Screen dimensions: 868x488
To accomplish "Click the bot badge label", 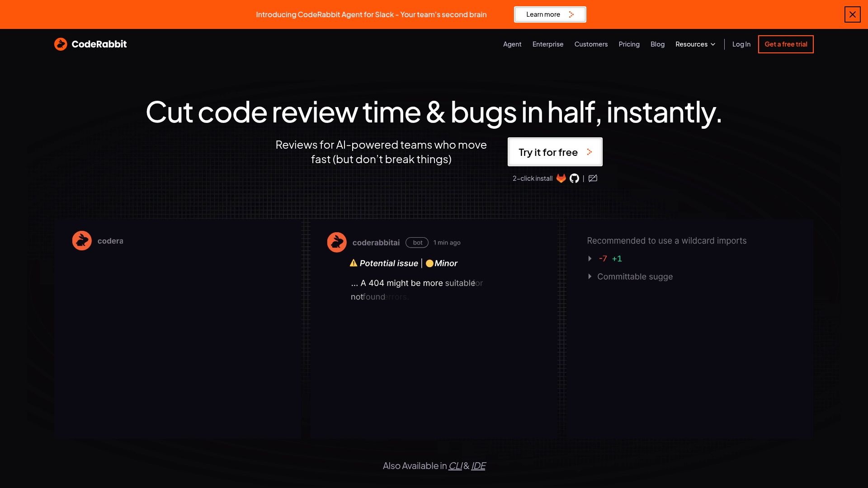I will click(x=417, y=243).
